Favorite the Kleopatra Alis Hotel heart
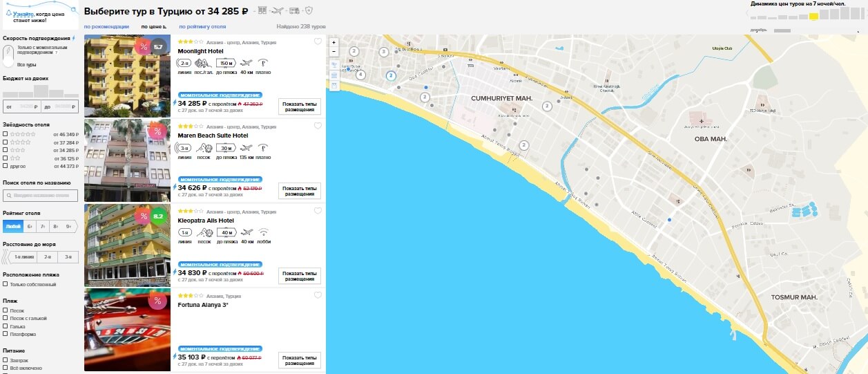 pos(318,211)
